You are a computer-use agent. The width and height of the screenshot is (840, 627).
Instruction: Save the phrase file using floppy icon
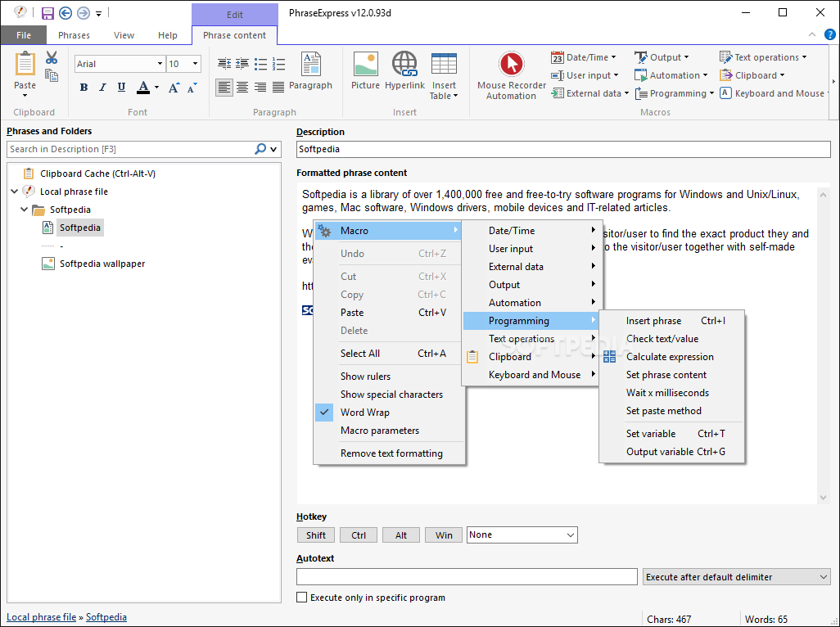(47, 13)
